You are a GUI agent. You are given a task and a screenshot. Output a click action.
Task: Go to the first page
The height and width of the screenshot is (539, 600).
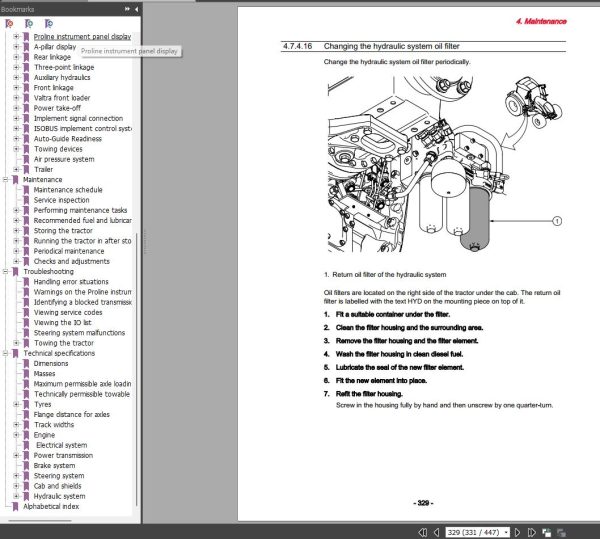point(423,532)
